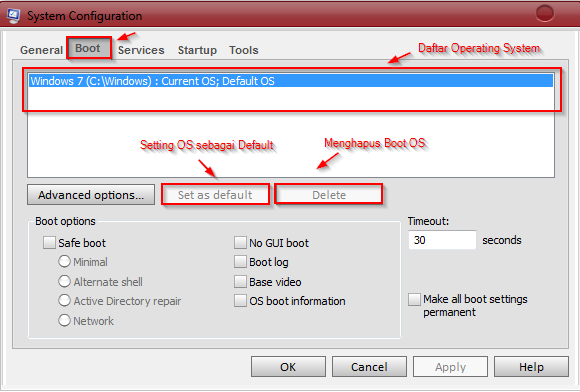Image resolution: width=580 pixels, height=392 pixels.
Task: Go to the Startup tab
Action: coord(197,50)
